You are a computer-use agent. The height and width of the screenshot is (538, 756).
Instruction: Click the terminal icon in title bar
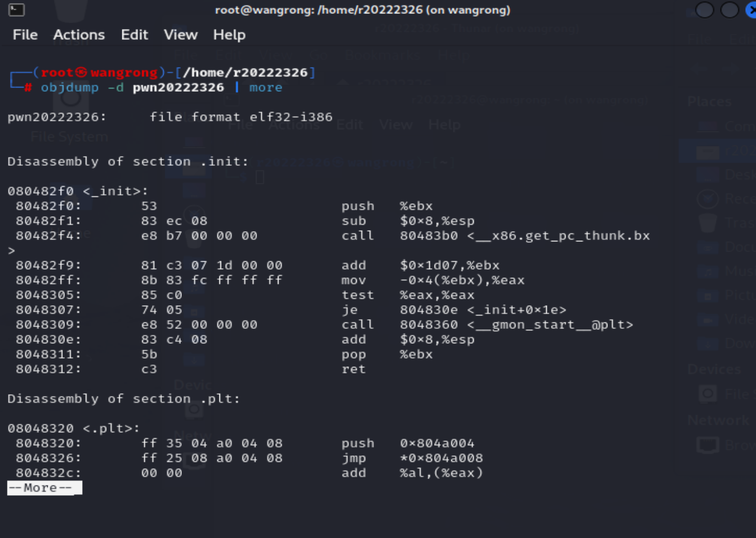[17, 10]
